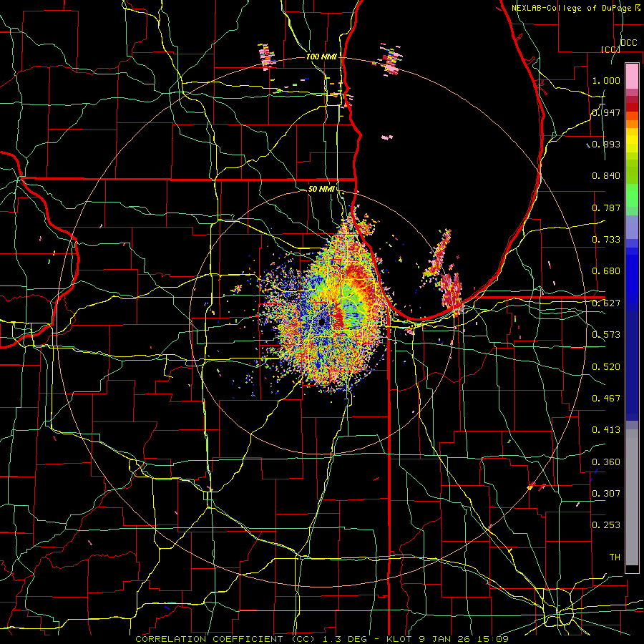This screenshot has width=644, height=644.
Task: Select the 0.680 legend value
Action: 606,271
